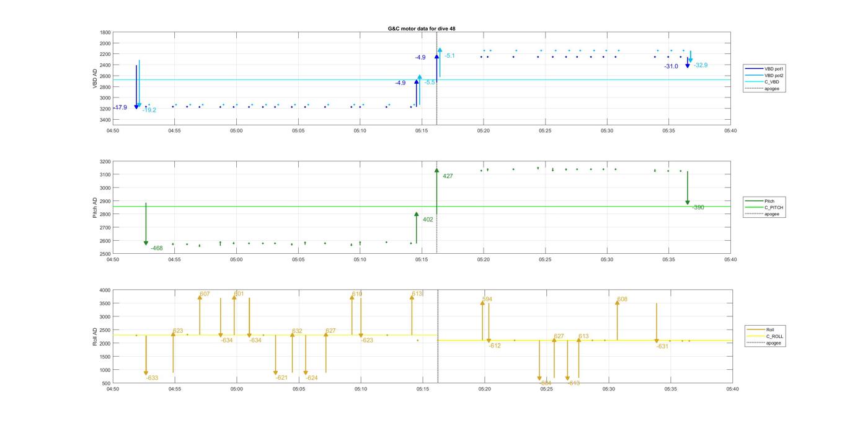Click the "3100" tick on the Pitch axis
The width and height of the screenshot is (868, 430).
(105, 175)
